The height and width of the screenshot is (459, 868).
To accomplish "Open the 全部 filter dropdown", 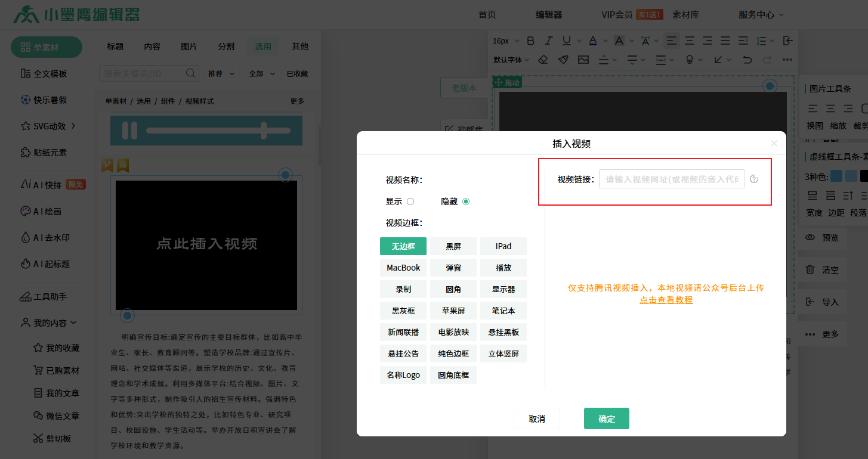I will click(x=262, y=73).
